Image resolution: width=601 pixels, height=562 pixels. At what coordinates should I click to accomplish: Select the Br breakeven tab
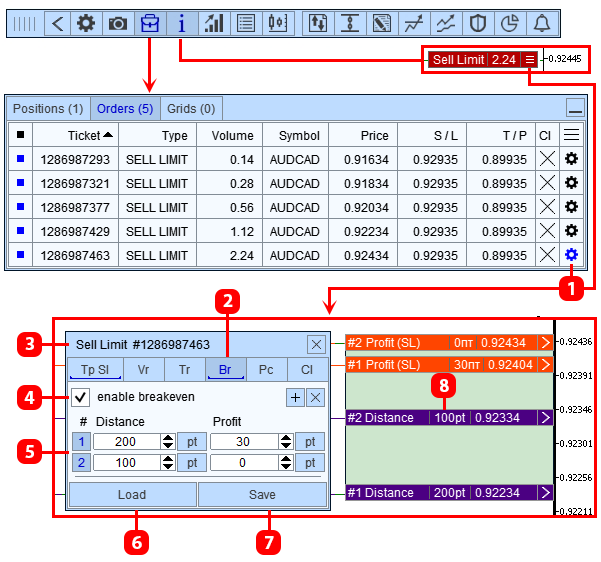coord(225,370)
